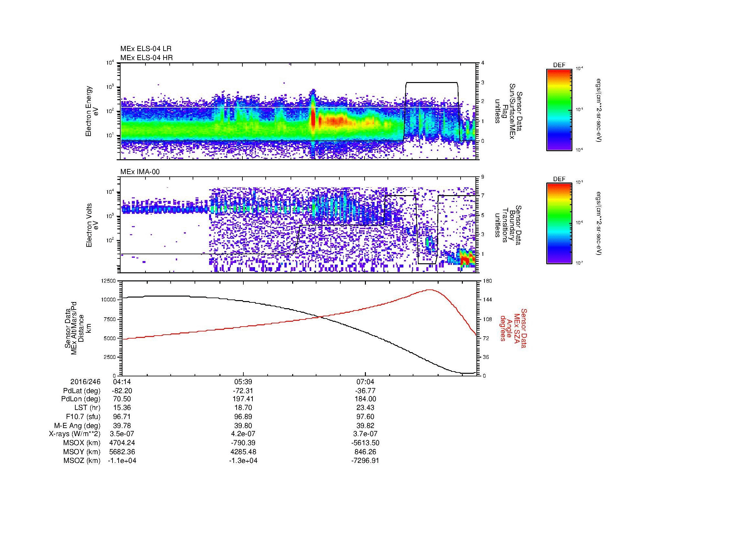Screen dimensions: 756x534
Task: Click the 'MSOZ (km)' row label
Action: point(82,461)
